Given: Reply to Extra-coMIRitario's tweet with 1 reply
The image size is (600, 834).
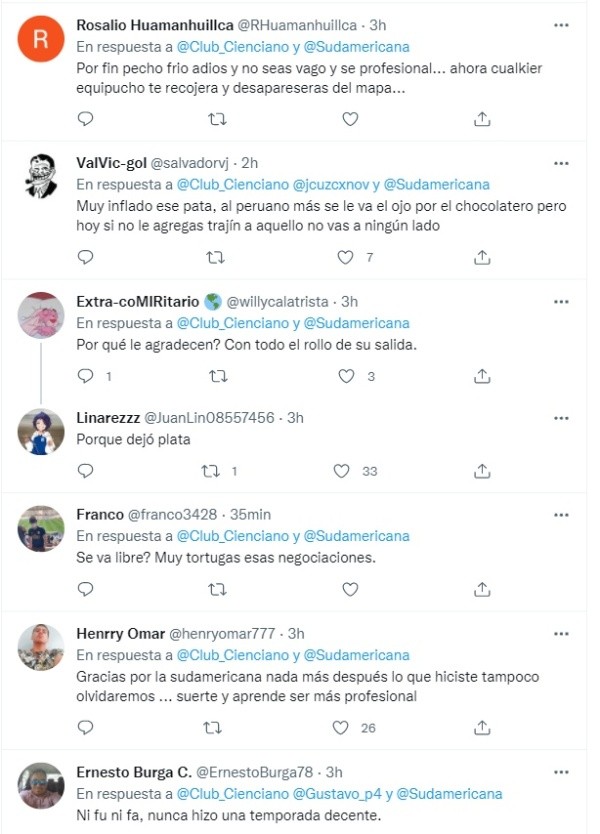Looking at the screenshot, I should [x=85, y=376].
